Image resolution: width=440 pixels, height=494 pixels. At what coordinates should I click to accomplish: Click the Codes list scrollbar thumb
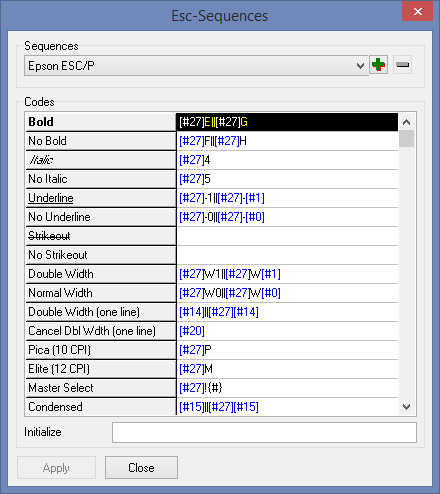click(406, 139)
